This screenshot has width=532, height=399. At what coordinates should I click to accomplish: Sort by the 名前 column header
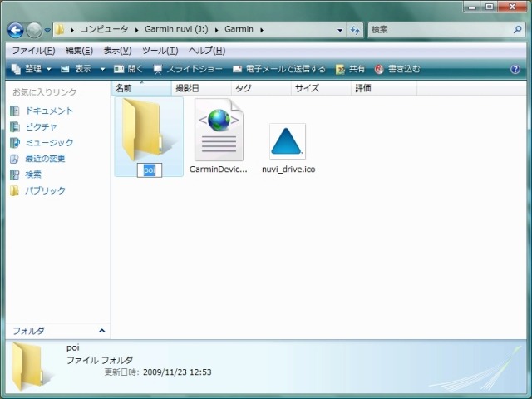point(141,88)
